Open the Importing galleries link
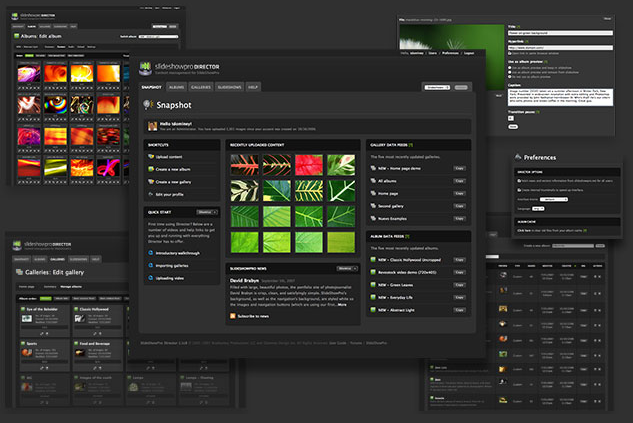 (172, 266)
